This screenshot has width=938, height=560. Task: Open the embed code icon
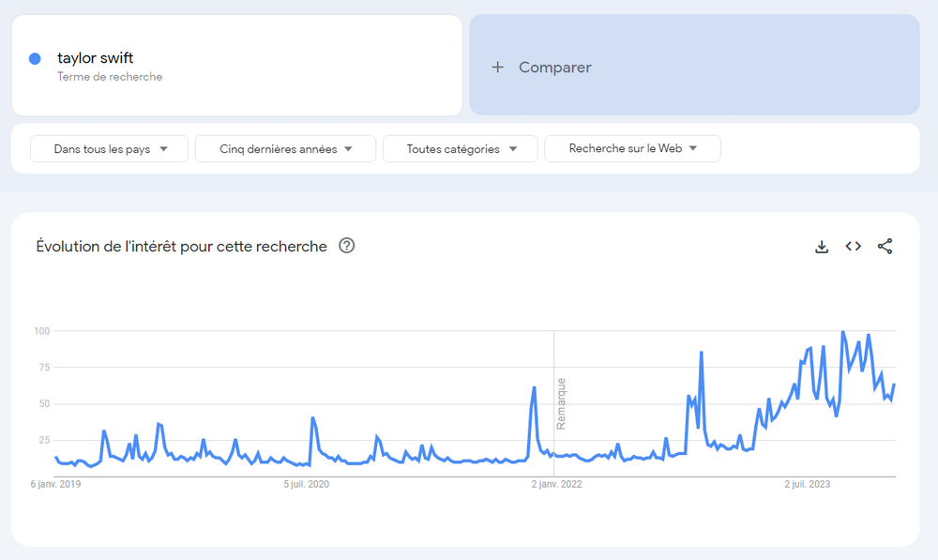tap(853, 247)
